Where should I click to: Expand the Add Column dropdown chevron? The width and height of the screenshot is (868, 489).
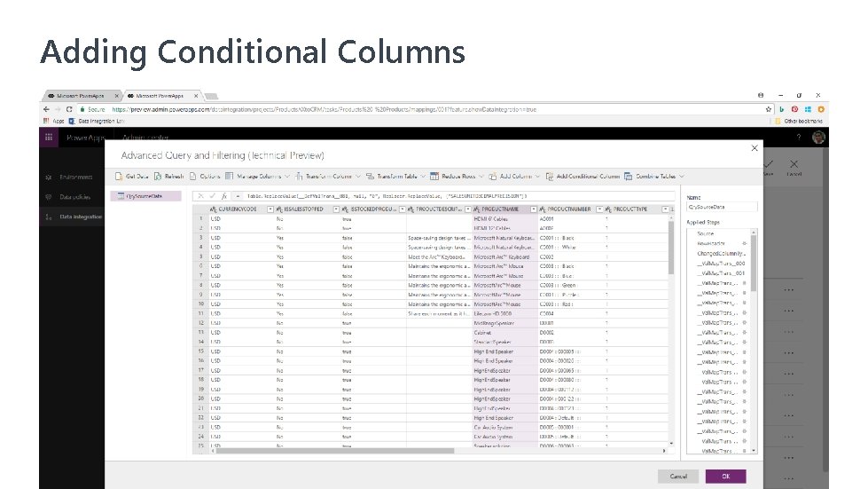537,177
